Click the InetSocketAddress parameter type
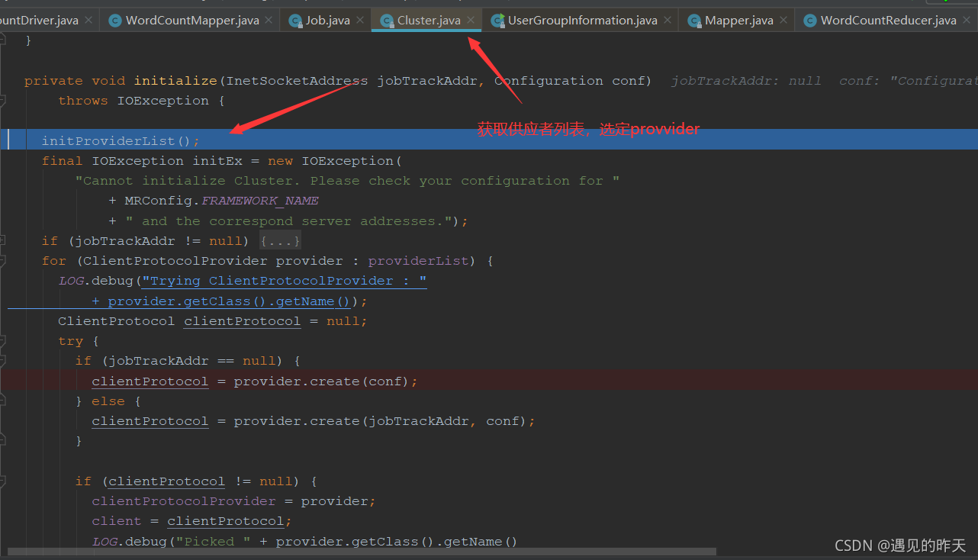Image resolution: width=978 pixels, height=560 pixels. pos(298,81)
